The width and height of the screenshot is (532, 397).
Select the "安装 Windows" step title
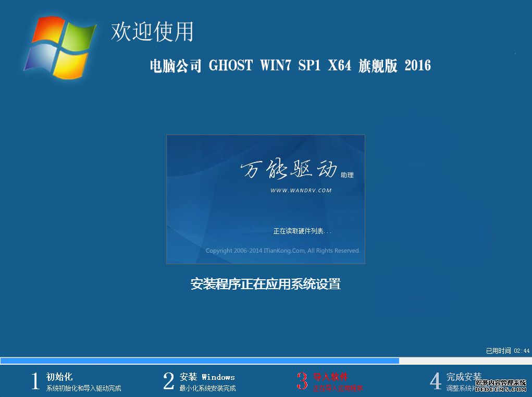[207, 377]
